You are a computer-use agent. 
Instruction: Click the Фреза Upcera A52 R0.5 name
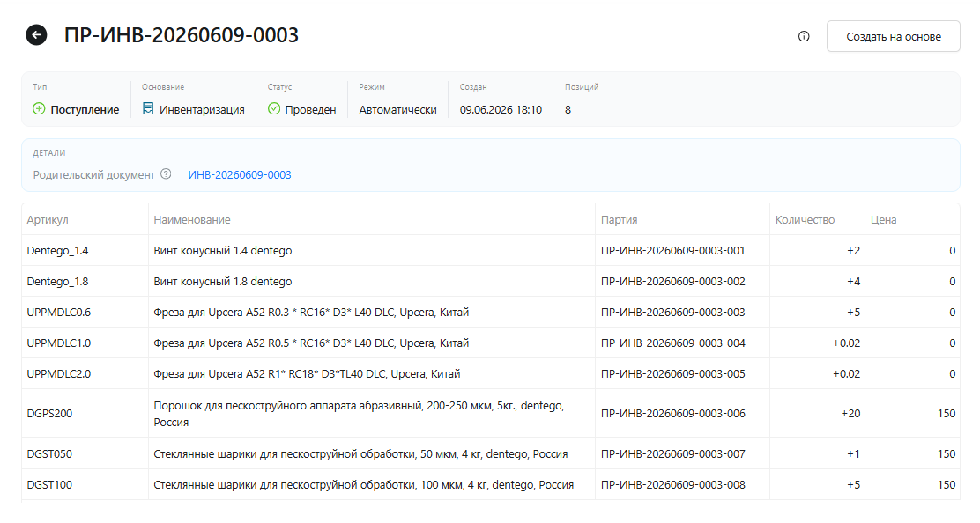[311, 343]
